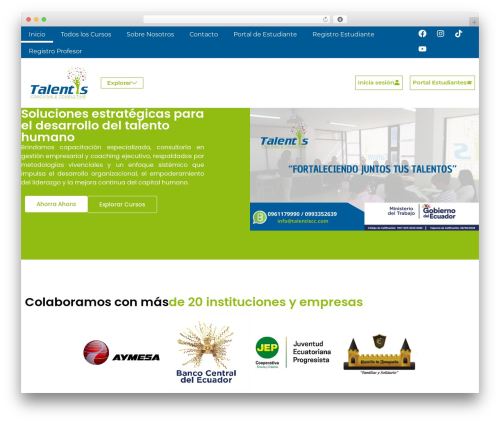This screenshot has height=423, width=500.
Task: Click the Inicia sesión button
Action: click(379, 83)
